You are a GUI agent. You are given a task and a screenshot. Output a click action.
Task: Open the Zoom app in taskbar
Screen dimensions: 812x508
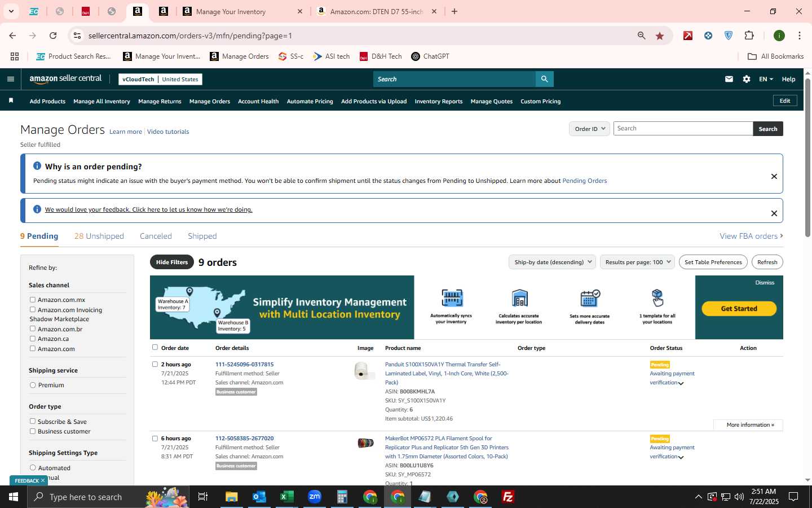click(314, 497)
